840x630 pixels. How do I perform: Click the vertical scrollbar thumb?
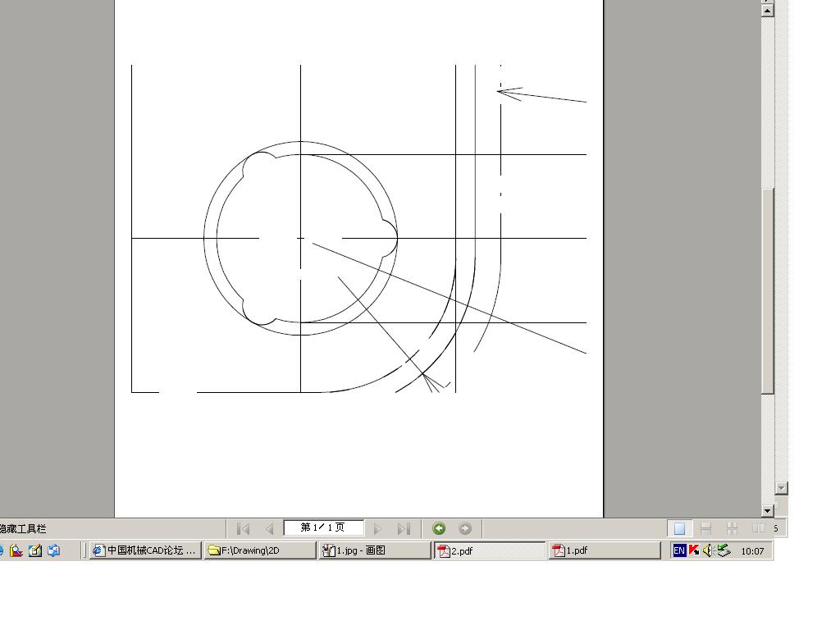click(768, 290)
